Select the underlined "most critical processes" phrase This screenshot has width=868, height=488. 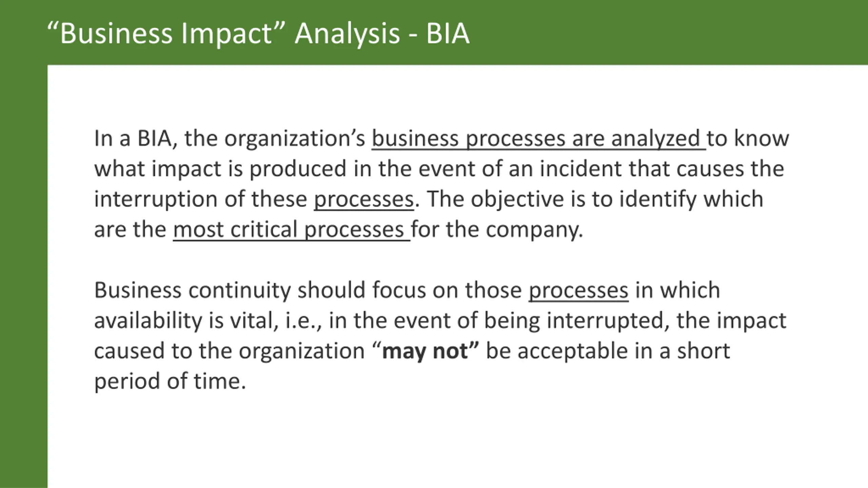pyautogui.click(x=291, y=229)
